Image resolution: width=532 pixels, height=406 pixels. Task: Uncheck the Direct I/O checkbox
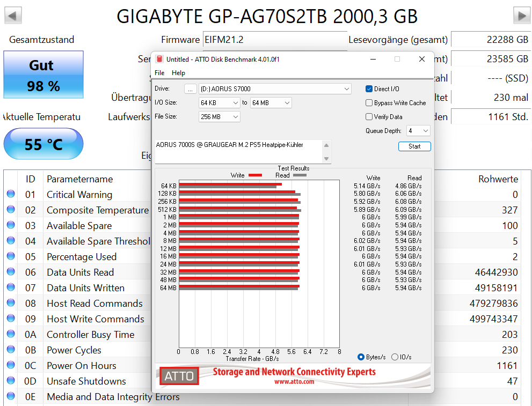point(369,89)
